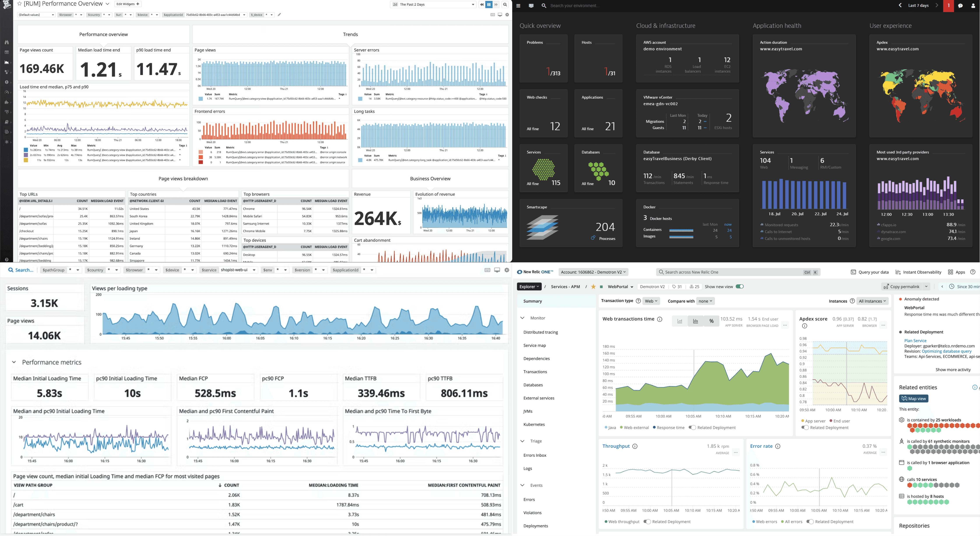Select the Watchdog binoculars icon in Datadog sidebar
This screenshot has height=536, width=980.
[7, 43]
